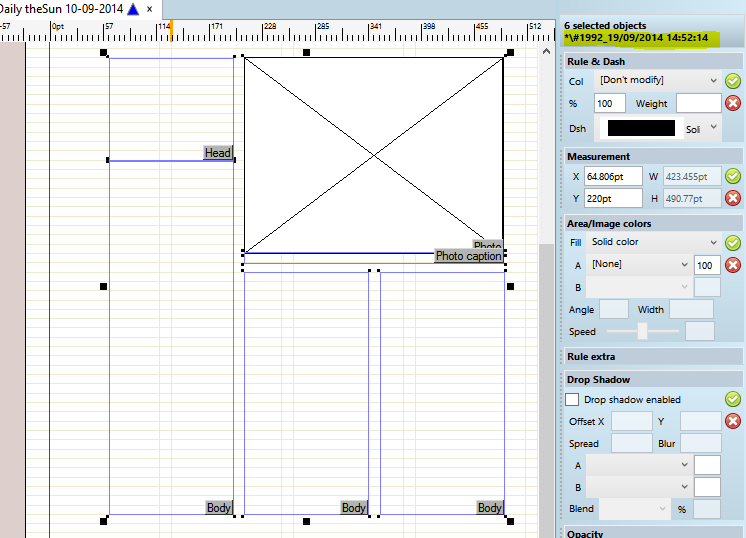Click the shadow Spread field
The image size is (746, 538).
[631, 443]
